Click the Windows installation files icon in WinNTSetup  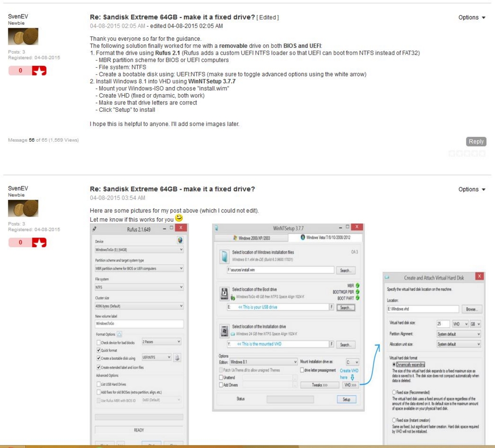click(x=224, y=256)
